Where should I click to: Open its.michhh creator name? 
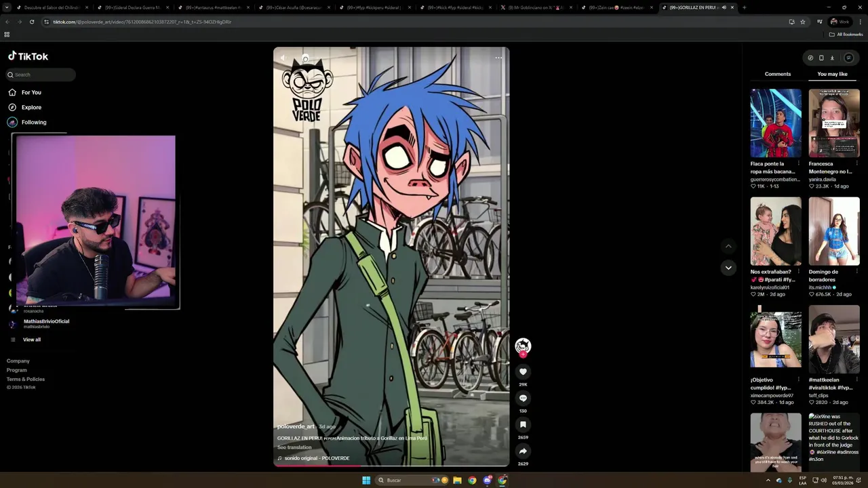(x=820, y=287)
